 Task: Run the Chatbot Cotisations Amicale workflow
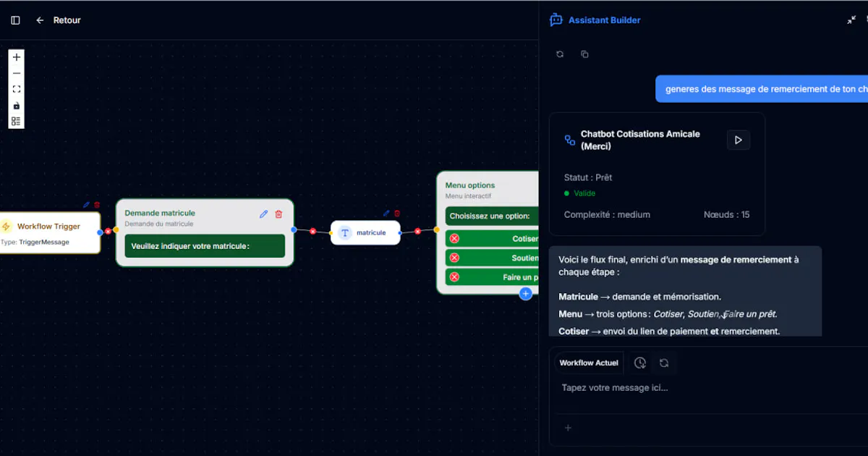click(739, 140)
